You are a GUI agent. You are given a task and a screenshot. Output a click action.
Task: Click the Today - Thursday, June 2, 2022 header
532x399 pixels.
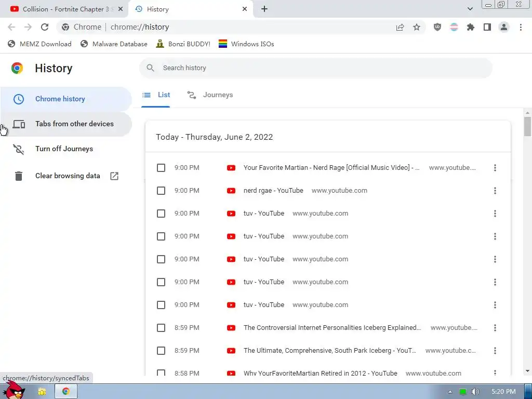[215, 137]
